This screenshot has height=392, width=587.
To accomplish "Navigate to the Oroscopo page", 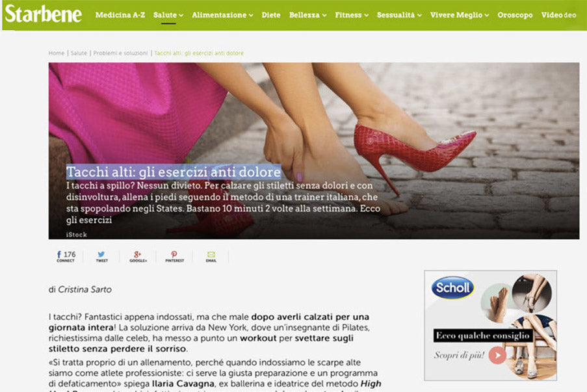I will pos(515,15).
